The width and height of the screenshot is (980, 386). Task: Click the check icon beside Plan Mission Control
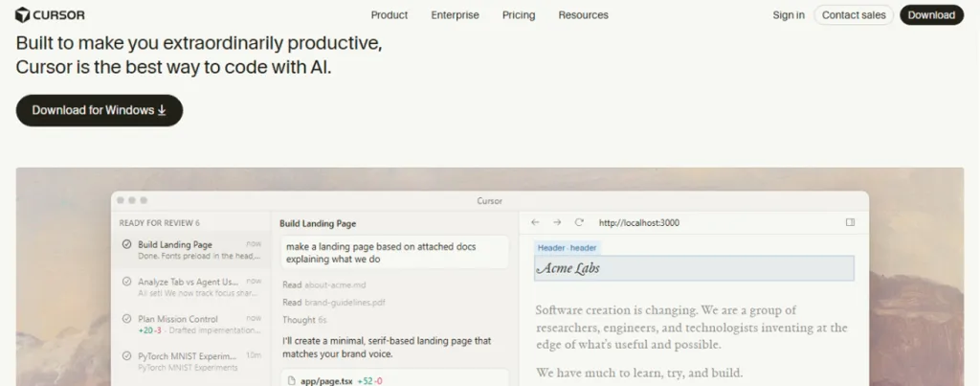click(x=127, y=318)
